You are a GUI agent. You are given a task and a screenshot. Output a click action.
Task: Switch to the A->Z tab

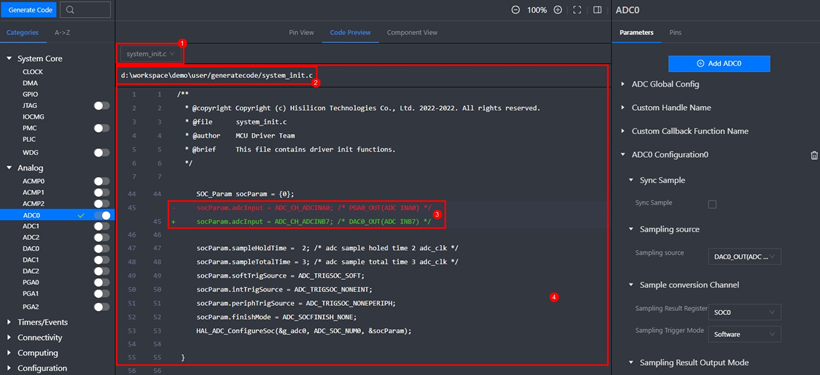(63, 32)
